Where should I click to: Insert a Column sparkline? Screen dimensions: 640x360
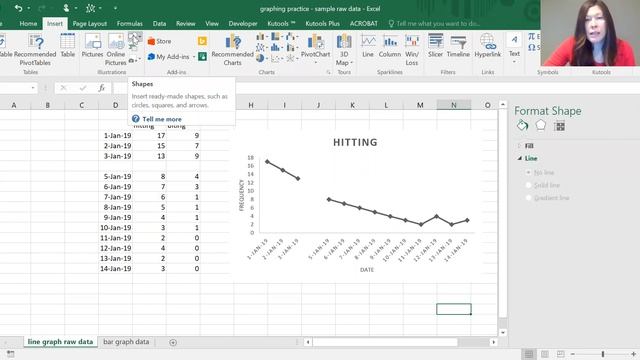pyautogui.click(x=390, y=46)
